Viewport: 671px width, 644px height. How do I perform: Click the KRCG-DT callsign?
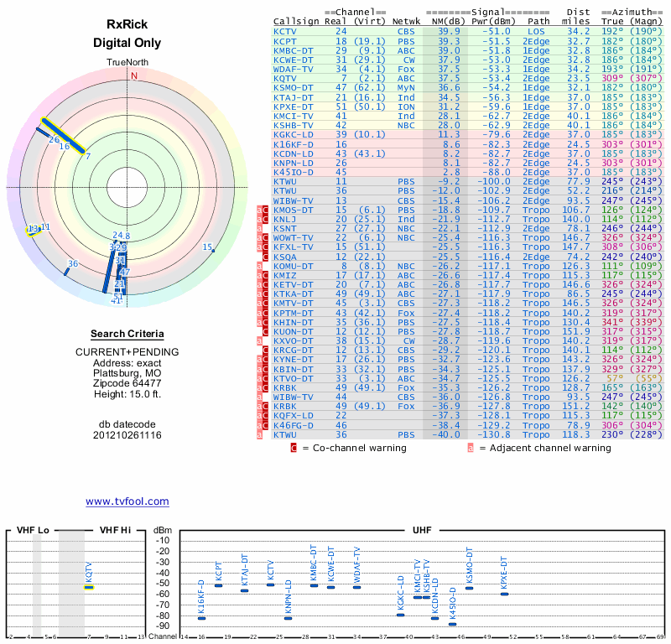point(294,350)
